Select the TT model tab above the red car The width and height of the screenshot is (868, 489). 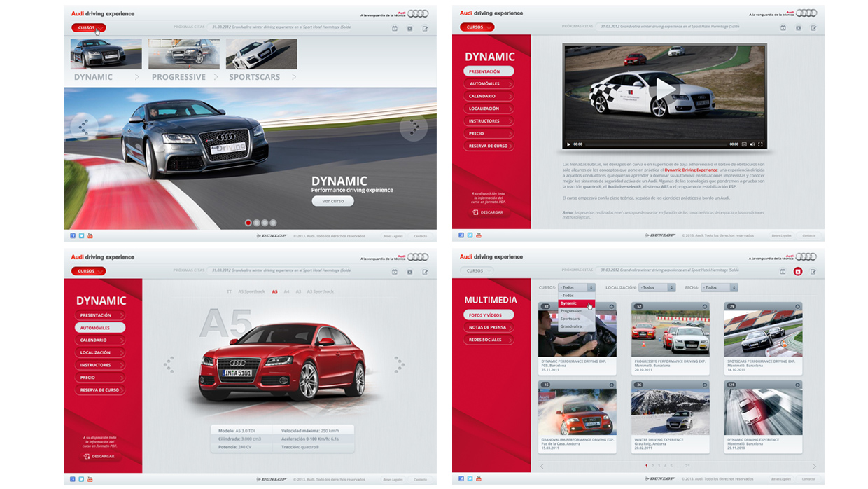pos(229,291)
